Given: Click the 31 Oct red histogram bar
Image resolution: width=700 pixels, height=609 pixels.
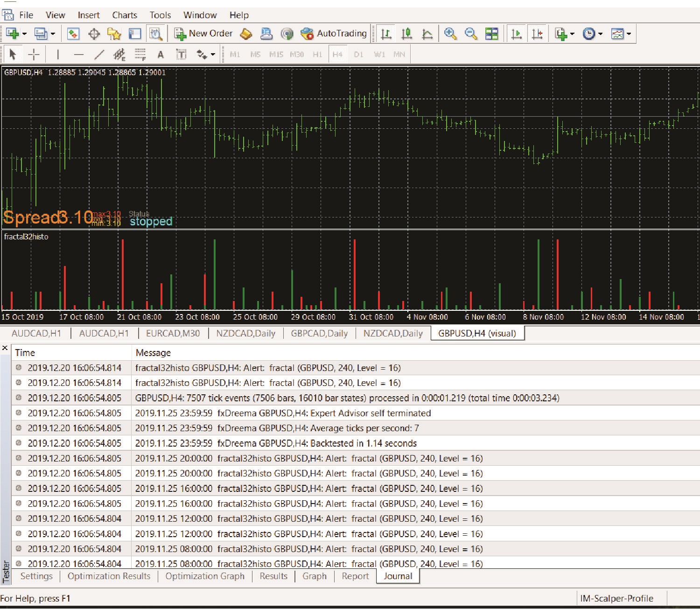Looking at the screenshot, I should [x=355, y=274].
